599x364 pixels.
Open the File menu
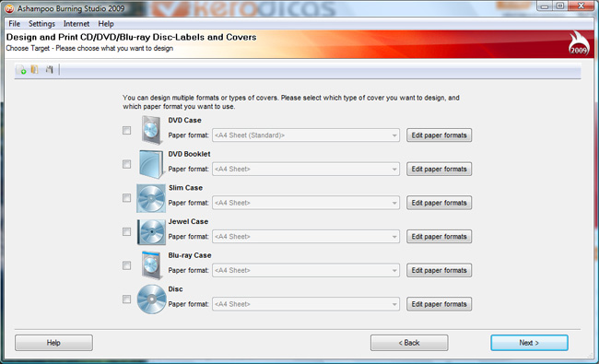(x=15, y=24)
